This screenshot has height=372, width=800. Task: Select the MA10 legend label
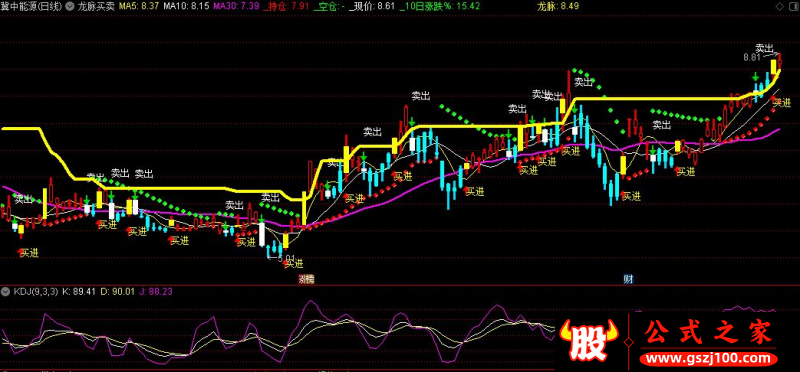tap(187, 6)
